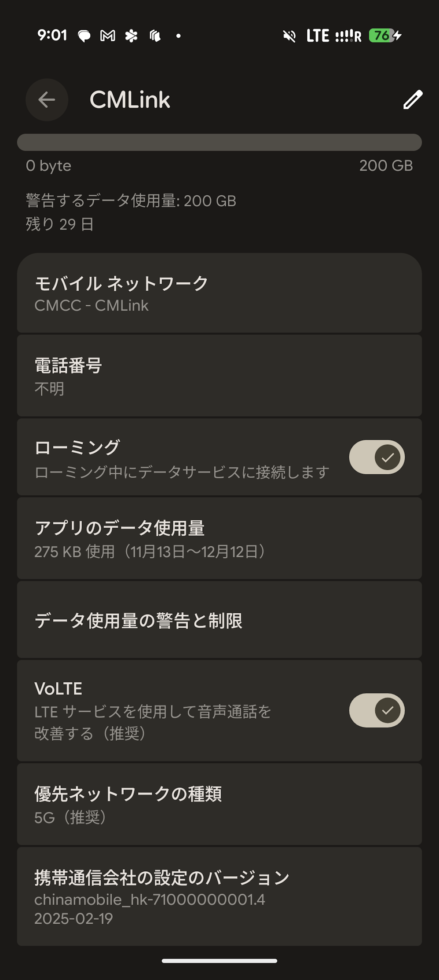Tap the muted bell status icon
This screenshot has width=439, height=980.
click(289, 36)
